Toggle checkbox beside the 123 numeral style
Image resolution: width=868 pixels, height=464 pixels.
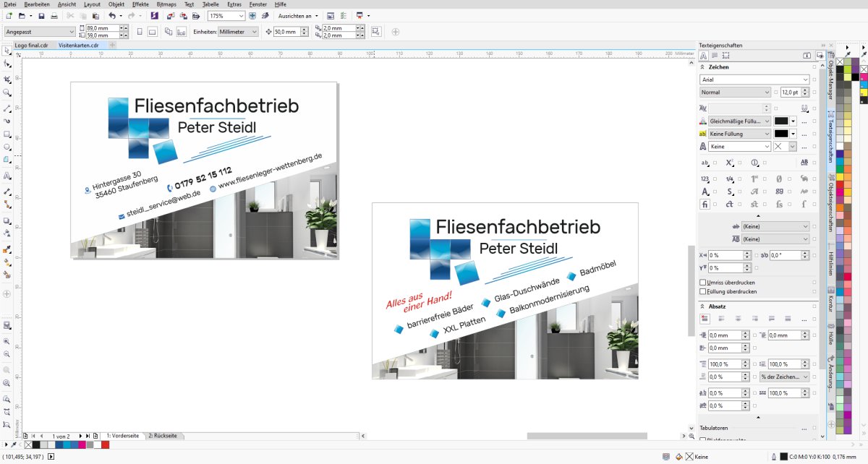[715, 179]
